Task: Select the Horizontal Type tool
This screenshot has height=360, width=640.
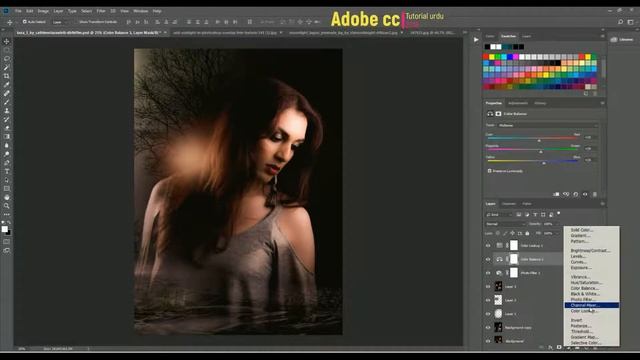Action: coord(7,171)
